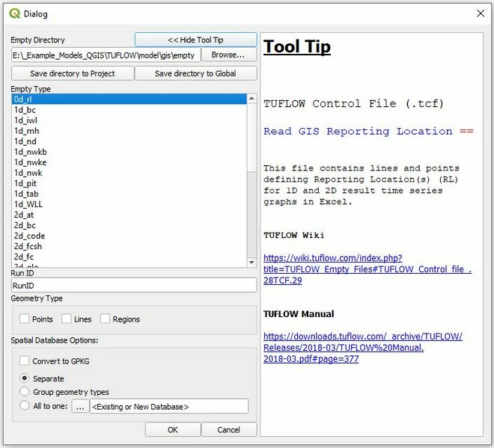
Task: Check the Regions geometry type
Action: (106, 319)
